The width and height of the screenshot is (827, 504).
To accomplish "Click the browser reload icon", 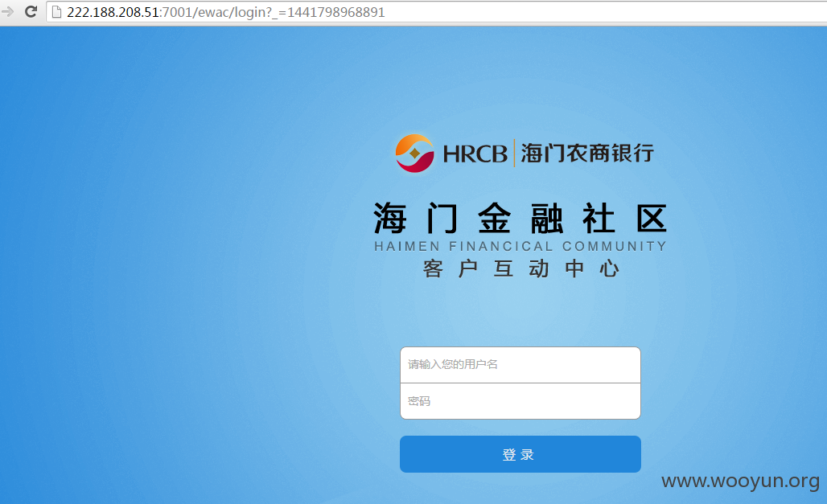I will (31, 11).
